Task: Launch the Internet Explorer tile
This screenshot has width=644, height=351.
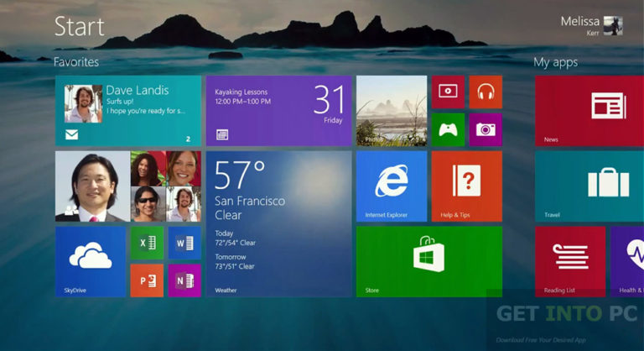Action: pyautogui.click(x=392, y=186)
